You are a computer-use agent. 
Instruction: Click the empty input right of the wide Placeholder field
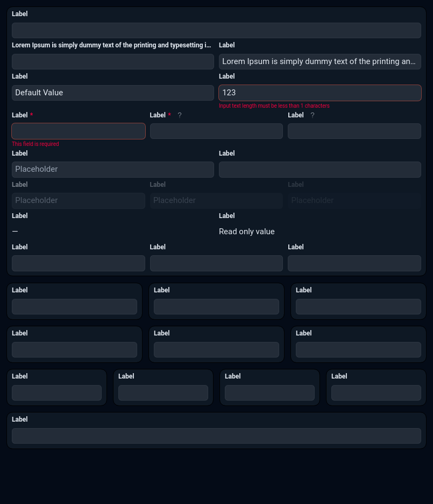[x=320, y=169]
